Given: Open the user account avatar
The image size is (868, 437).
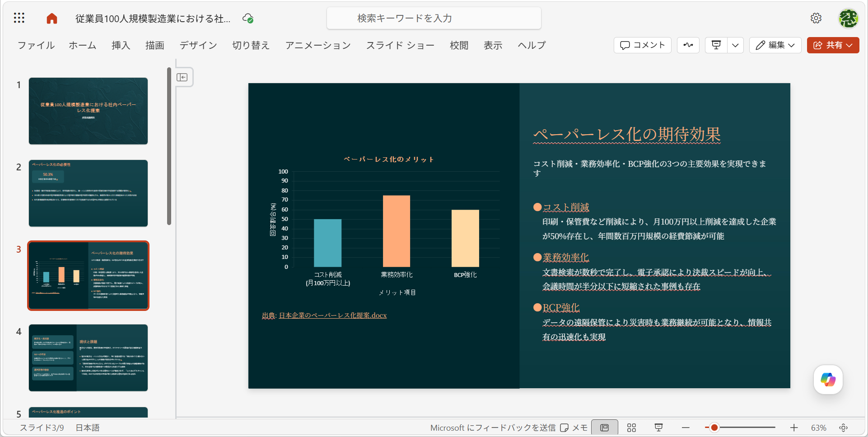Looking at the screenshot, I should (x=848, y=18).
